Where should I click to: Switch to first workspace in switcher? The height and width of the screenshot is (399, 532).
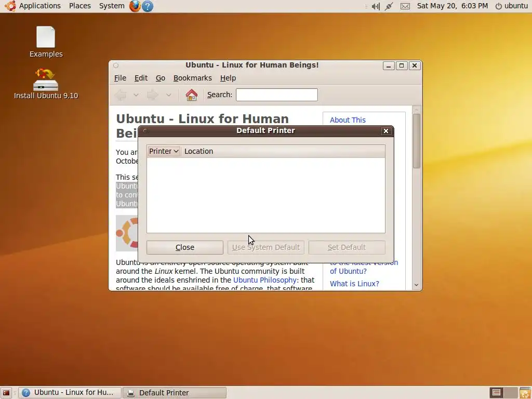click(496, 393)
